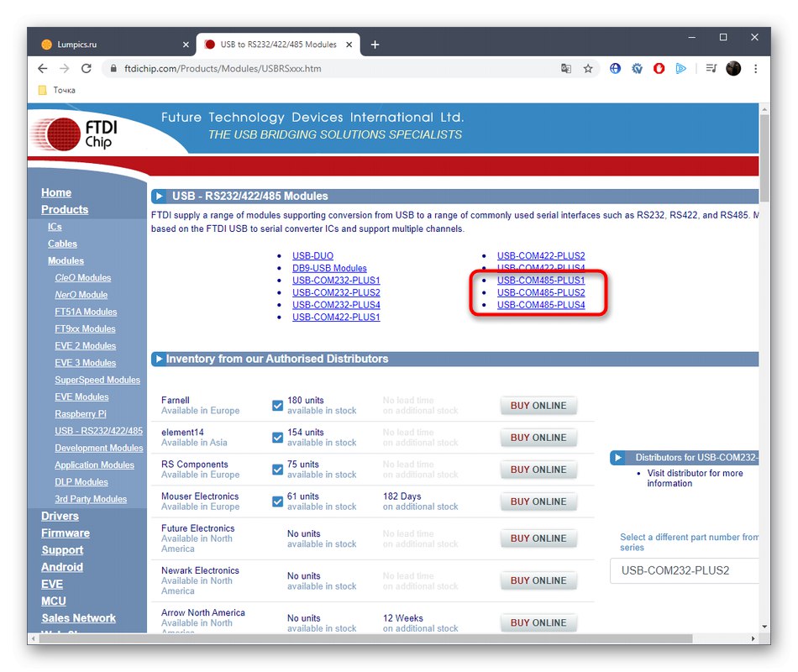Toggle the element14 stock checkbox
Viewport: 798px width, 672px height.
(x=277, y=438)
